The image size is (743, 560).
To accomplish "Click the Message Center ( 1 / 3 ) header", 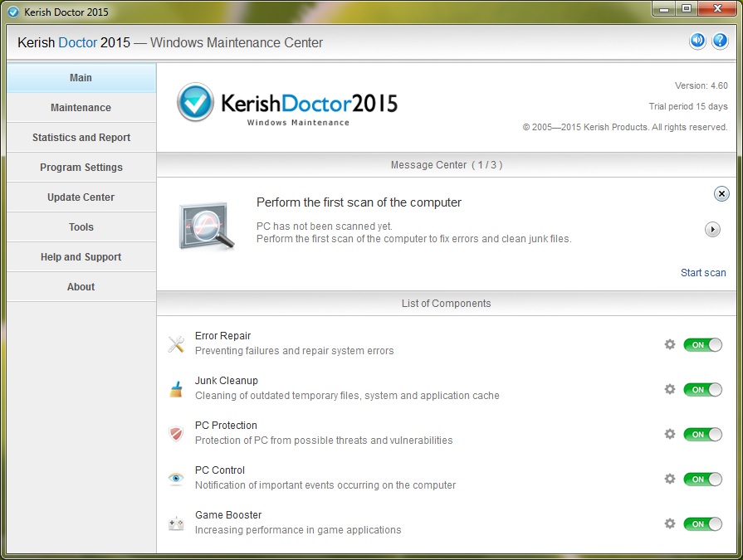I will coord(447,165).
